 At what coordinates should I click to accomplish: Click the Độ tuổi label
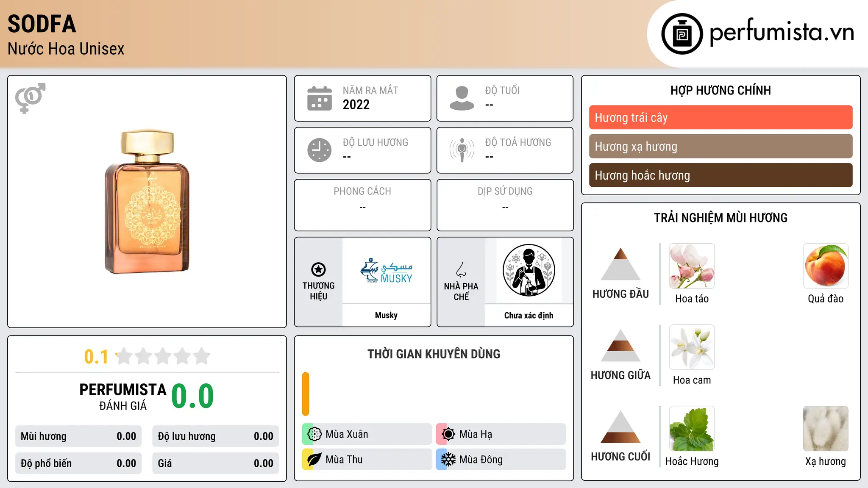502,91
